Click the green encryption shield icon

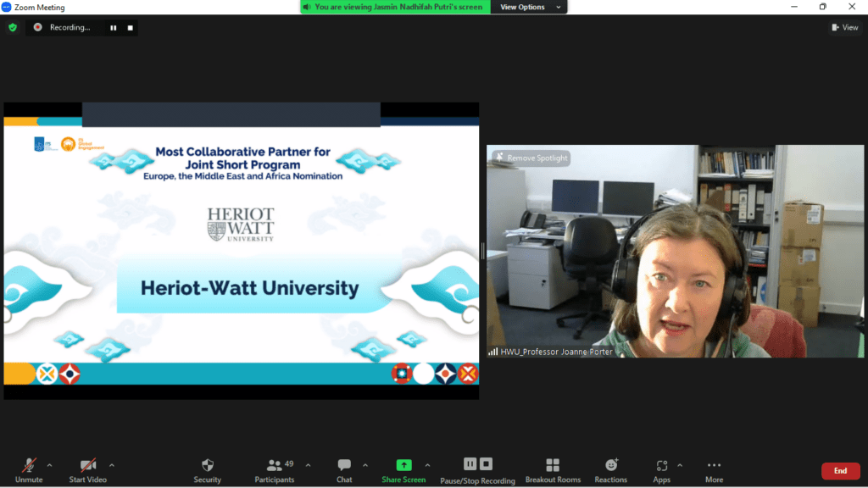(x=12, y=27)
